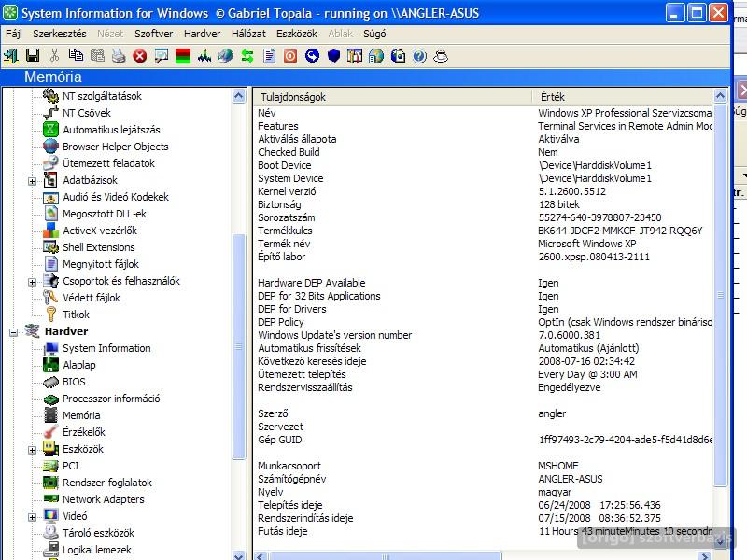This screenshot has height=560, width=747.
Task: Click the Tulajdonságok column header
Action: click(392, 97)
